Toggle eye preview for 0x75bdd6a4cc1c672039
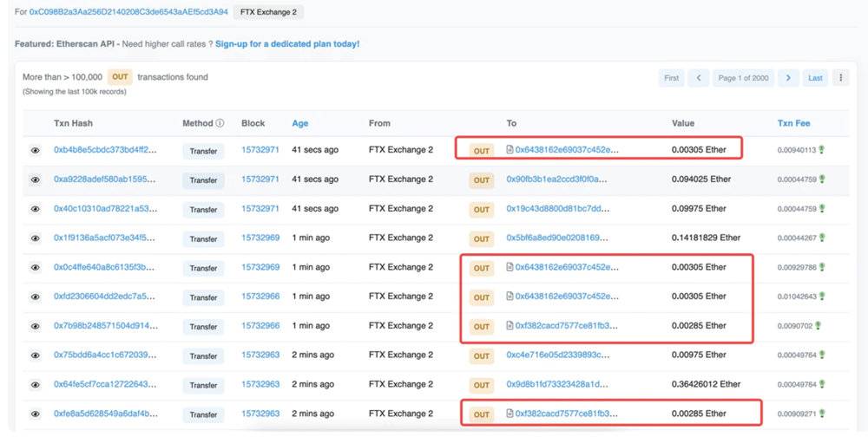The width and height of the screenshot is (868, 437). coord(36,355)
